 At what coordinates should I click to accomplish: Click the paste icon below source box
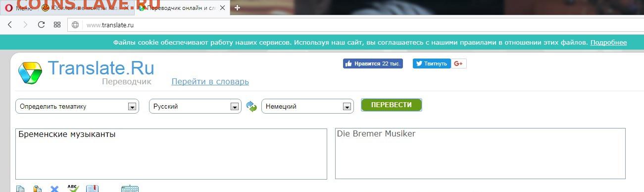(x=37, y=189)
